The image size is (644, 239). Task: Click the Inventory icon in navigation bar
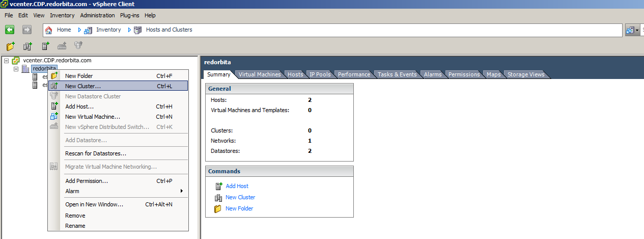(x=88, y=30)
